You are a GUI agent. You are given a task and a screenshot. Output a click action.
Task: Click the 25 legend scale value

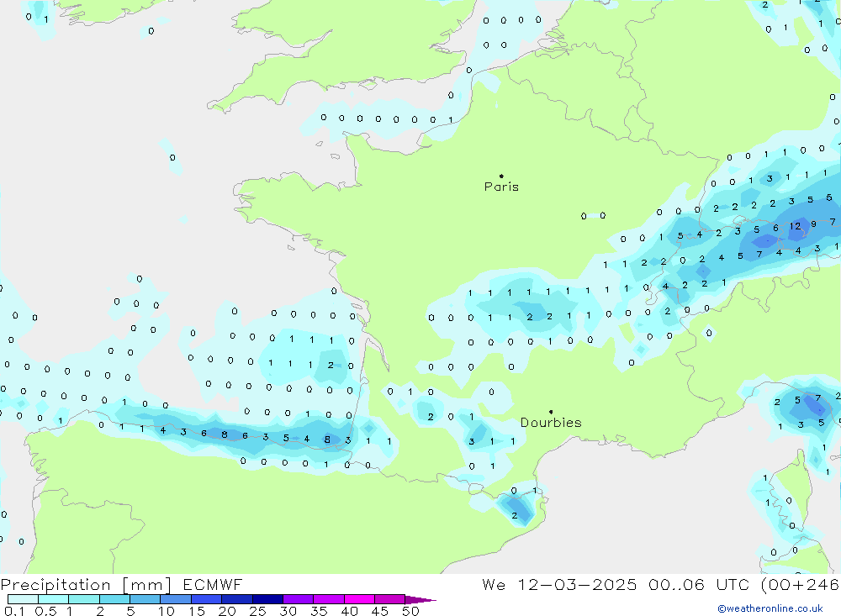coord(257,611)
